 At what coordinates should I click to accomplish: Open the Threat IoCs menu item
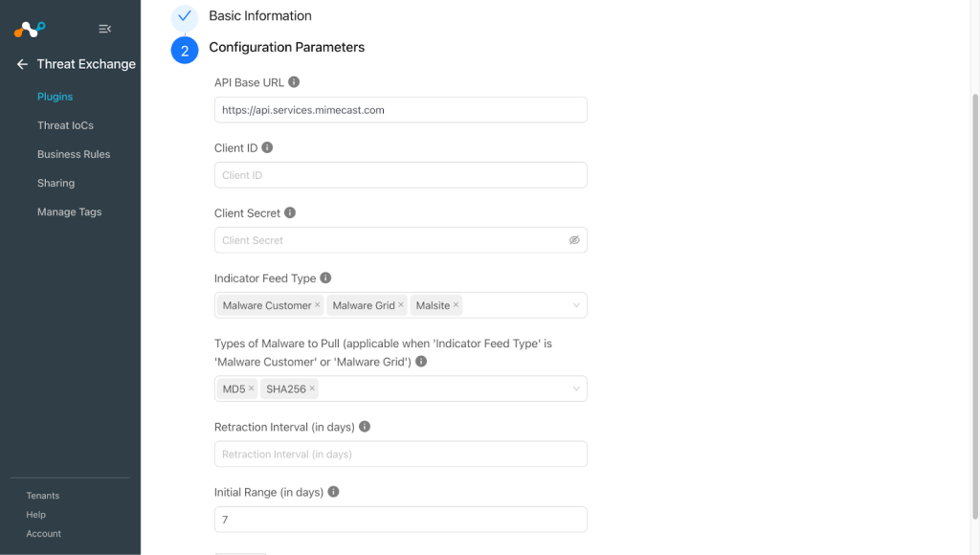point(65,125)
